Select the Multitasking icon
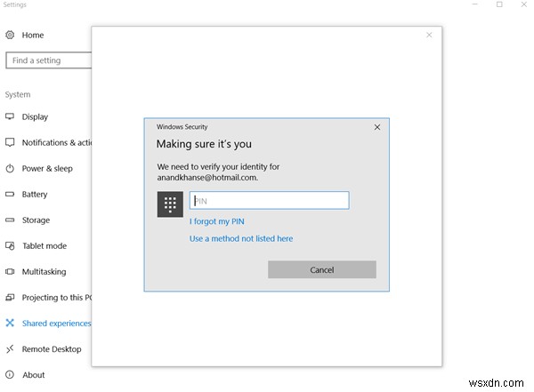This screenshot has width=534, height=392. point(10,271)
